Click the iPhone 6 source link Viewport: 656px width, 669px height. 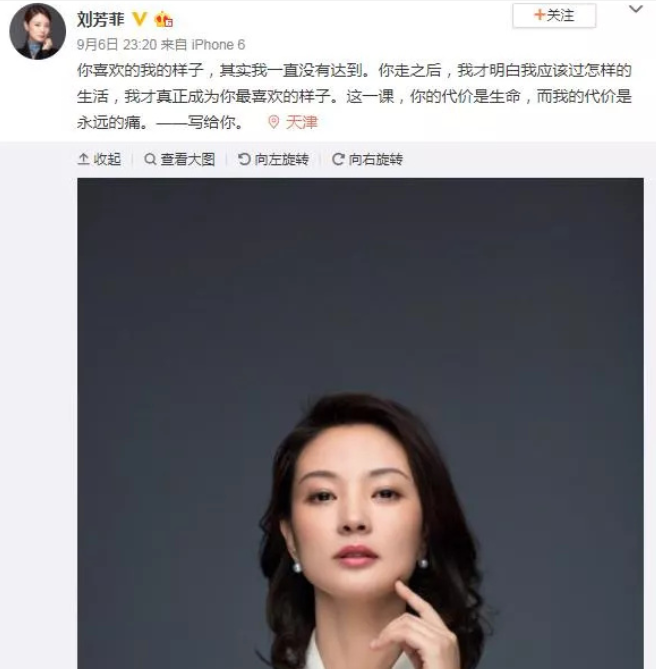tap(218, 44)
